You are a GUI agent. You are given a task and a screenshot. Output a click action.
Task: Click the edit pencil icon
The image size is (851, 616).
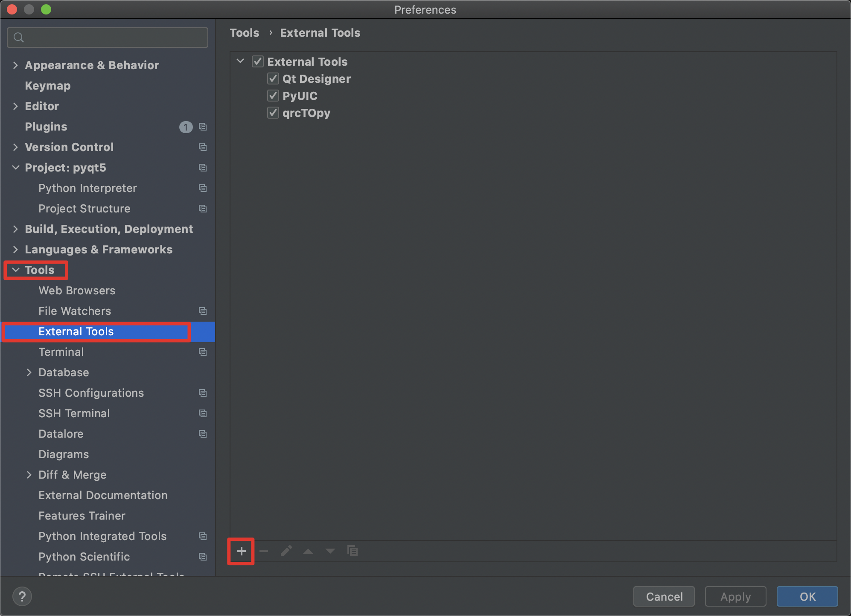(286, 551)
